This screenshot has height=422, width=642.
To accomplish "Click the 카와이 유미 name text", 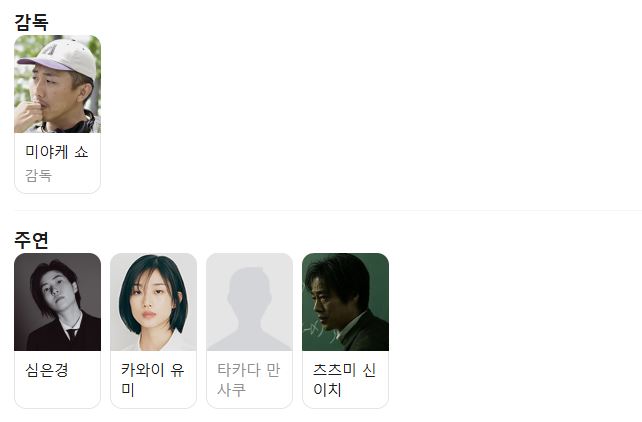I will [x=153, y=379].
